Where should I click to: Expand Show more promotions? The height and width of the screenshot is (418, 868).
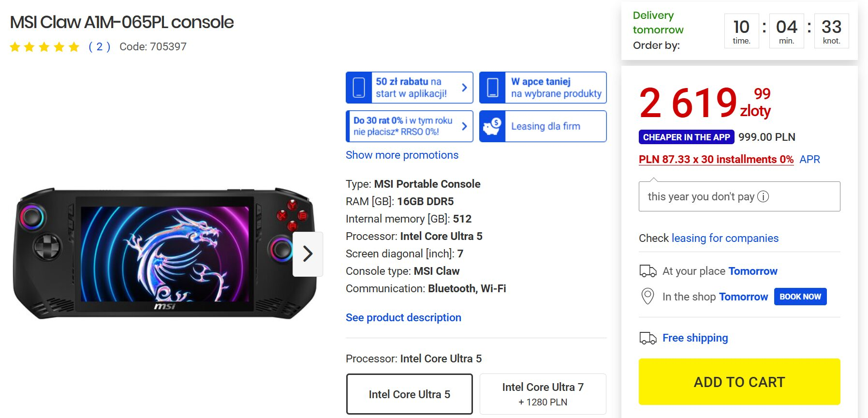coord(402,155)
